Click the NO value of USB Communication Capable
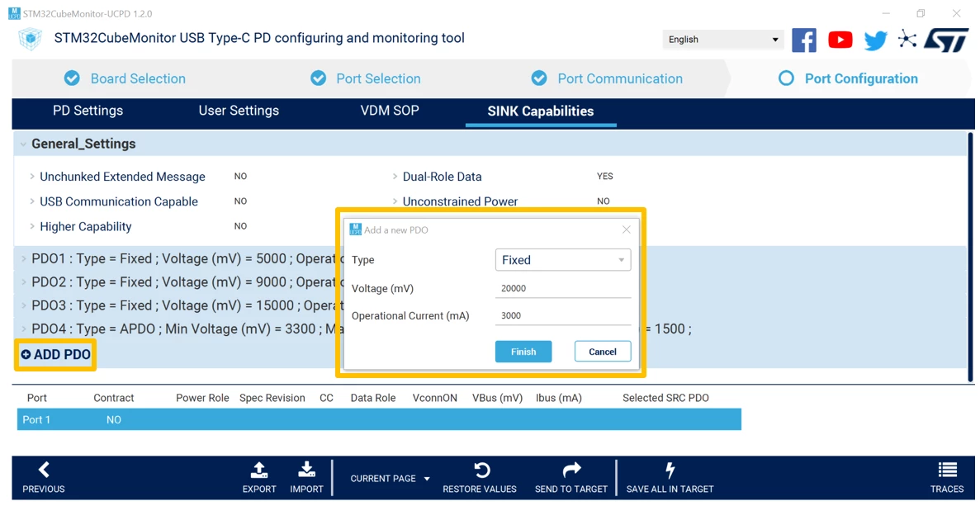The image size is (980, 506). pos(240,201)
